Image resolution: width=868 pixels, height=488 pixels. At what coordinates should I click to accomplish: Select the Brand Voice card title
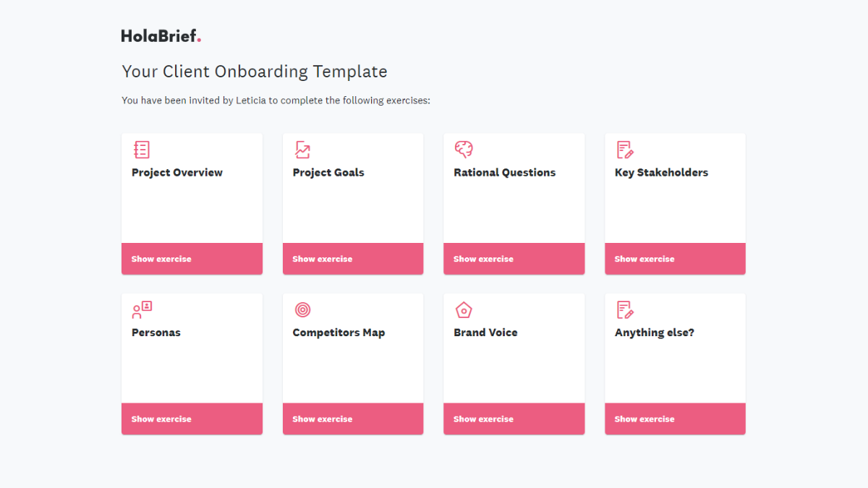pos(485,333)
